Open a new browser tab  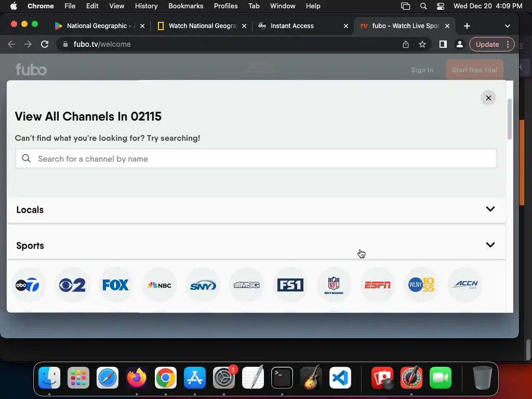[x=467, y=26]
